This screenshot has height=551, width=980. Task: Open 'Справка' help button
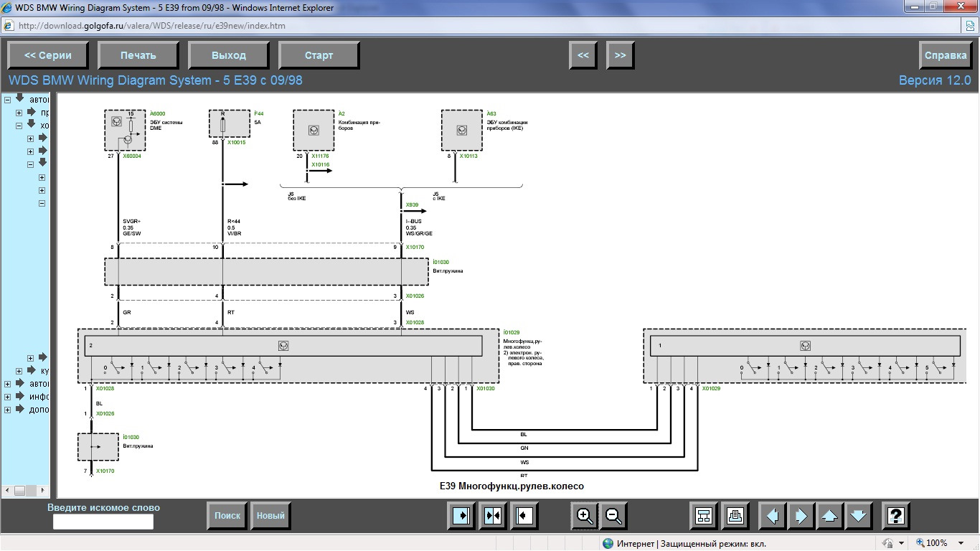pyautogui.click(x=946, y=55)
